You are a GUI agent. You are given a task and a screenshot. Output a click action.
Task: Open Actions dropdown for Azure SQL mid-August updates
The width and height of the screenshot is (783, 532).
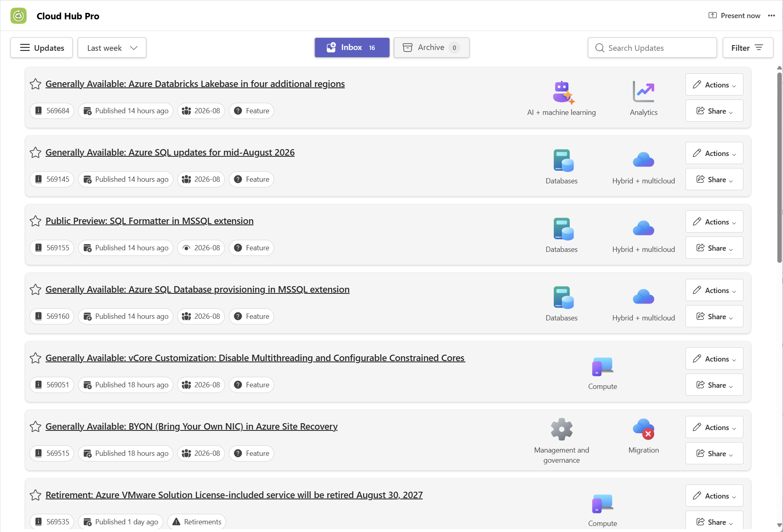(x=714, y=153)
